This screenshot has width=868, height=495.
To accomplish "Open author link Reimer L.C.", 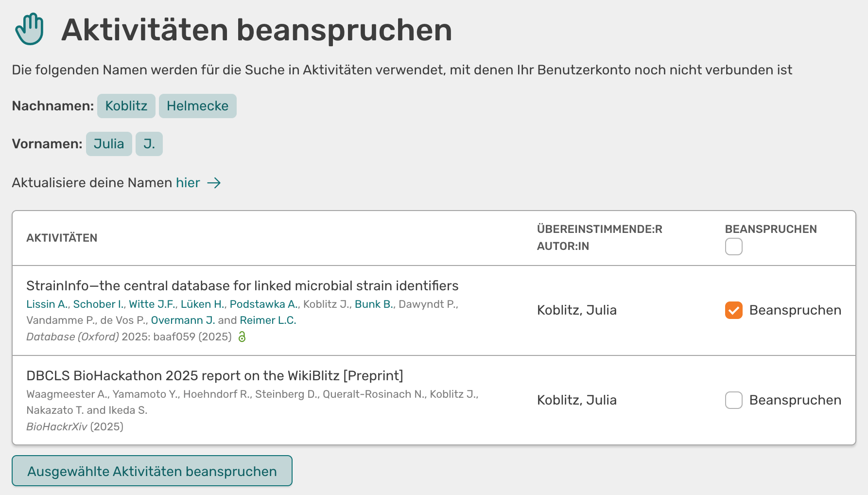I will (x=268, y=320).
